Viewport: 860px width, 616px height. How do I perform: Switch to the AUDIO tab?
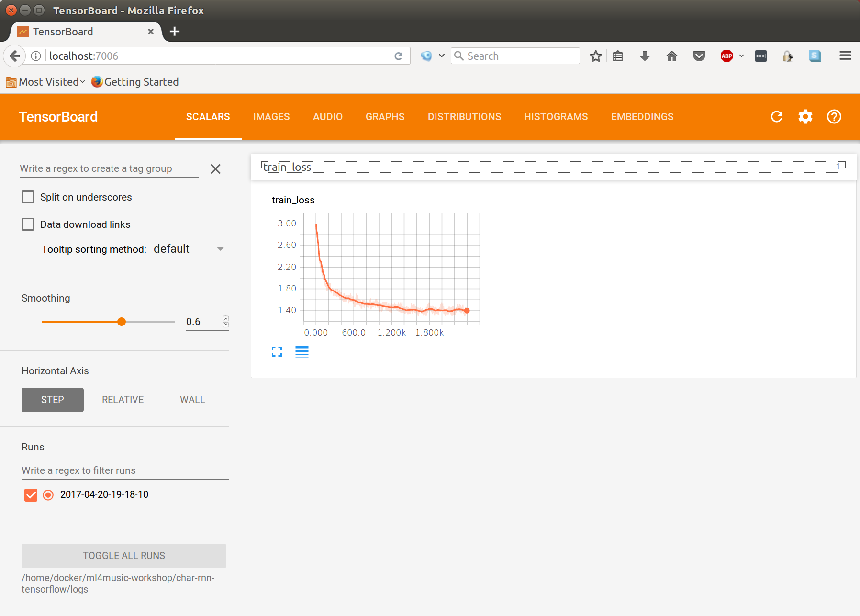click(328, 117)
